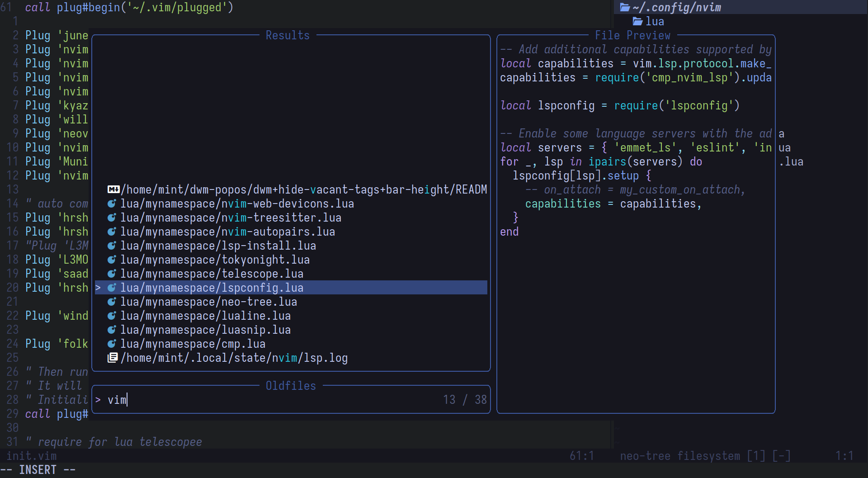Click the log file icon beside lsp.log

[x=113, y=358]
